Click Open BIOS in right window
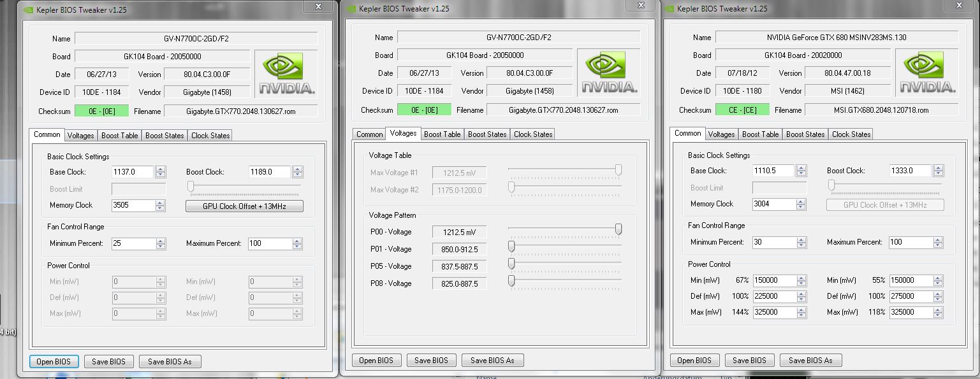Image resolution: width=980 pixels, height=379 pixels. click(695, 361)
